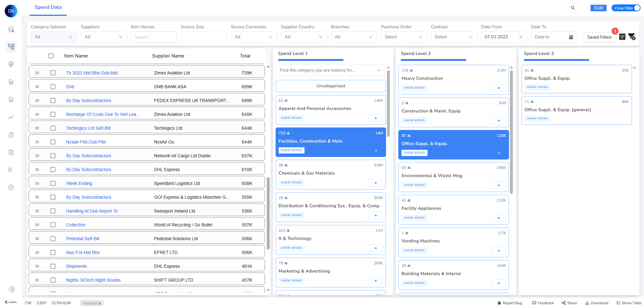Click the logout icon in sidebar
The image size is (644, 308).
11,289
